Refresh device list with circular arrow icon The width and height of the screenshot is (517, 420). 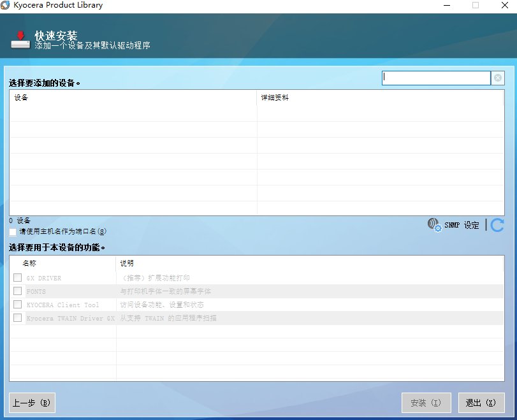click(x=496, y=224)
